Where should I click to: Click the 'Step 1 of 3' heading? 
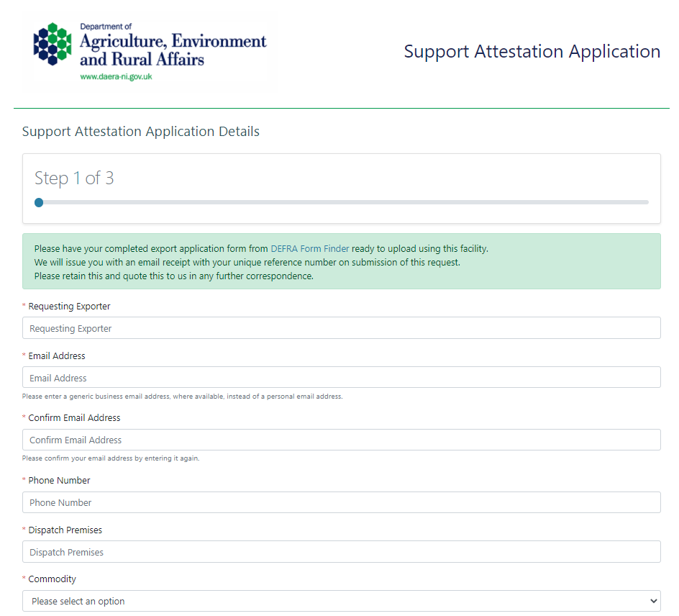coord(74,178)
